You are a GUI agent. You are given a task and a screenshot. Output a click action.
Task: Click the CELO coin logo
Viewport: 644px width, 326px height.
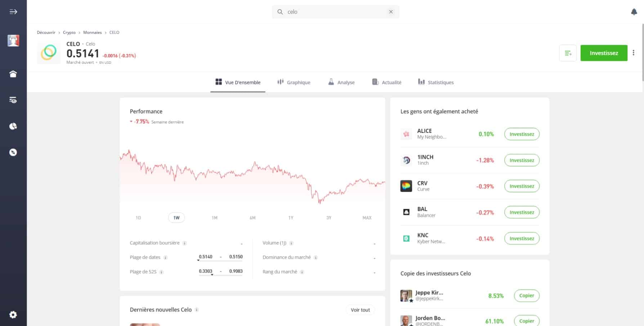pyautogui.click(x=49, y=53)
